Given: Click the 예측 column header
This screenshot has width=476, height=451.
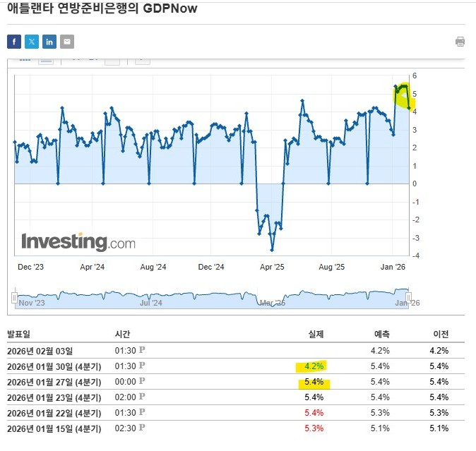Looking at the screenshot, I should tap(381, 333).
